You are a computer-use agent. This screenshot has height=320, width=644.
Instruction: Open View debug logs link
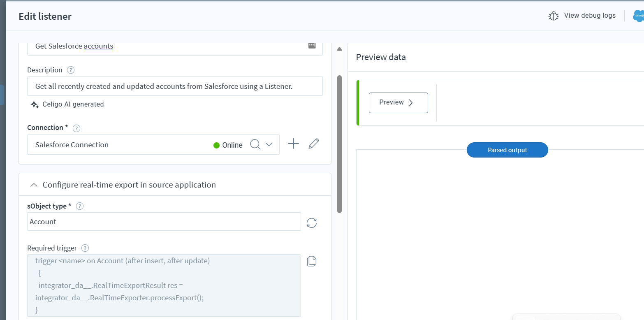(x=590, y=16)
